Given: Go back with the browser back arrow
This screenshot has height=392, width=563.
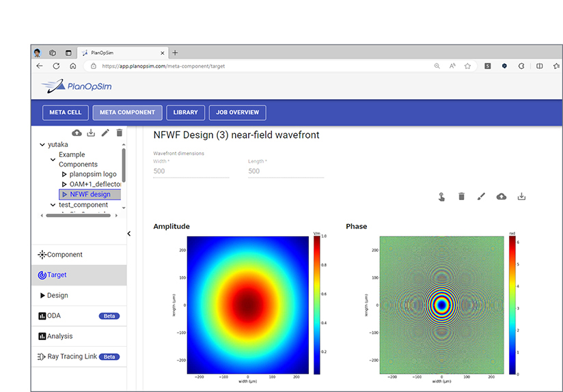Looking at the screenshot, I should [40, 66].
